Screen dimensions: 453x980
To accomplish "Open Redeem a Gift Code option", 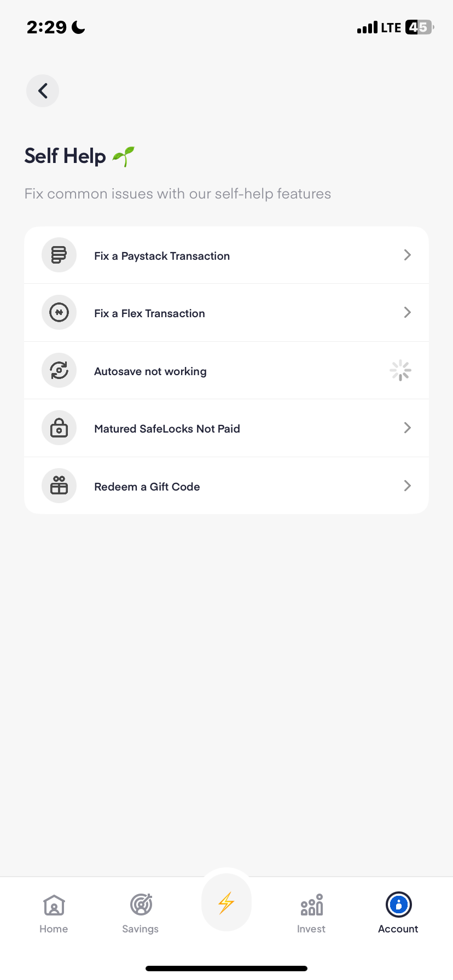I will tap(147, 487).
